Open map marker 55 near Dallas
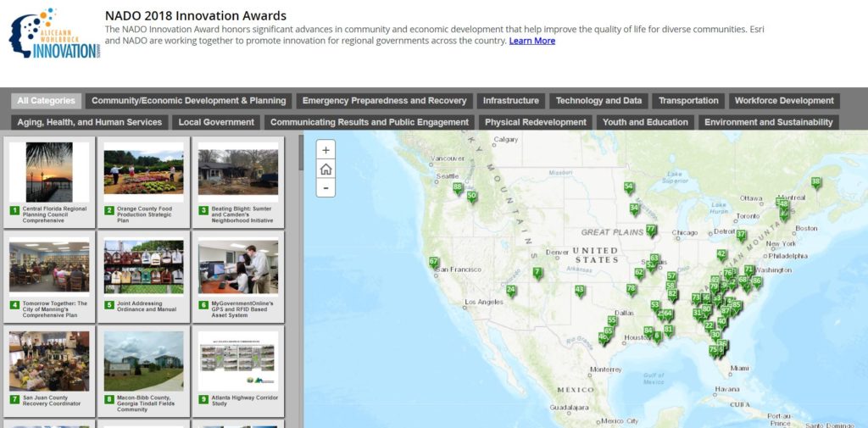This screenshot has width=868, height=428. (x=612, y=322)
